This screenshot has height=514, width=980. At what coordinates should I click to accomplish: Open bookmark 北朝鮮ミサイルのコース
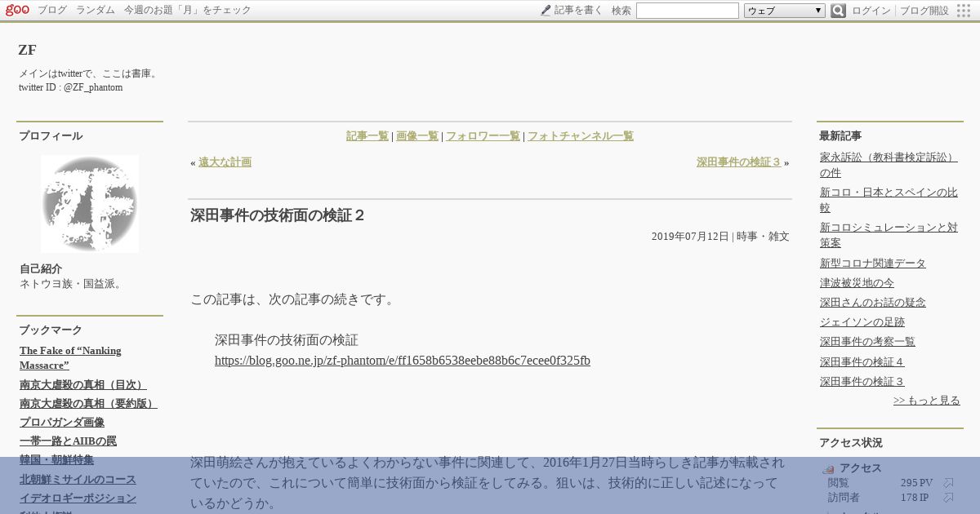pos(78,479)
